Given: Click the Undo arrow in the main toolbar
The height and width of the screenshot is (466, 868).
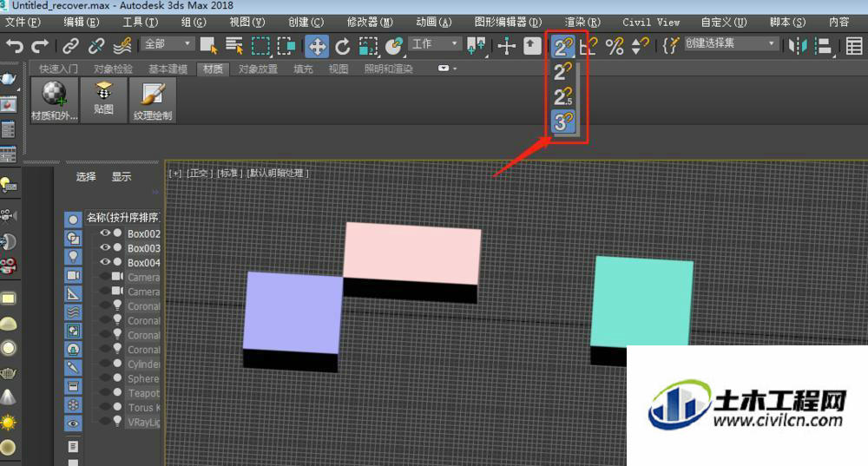Looking at the screenshot, I should (15, 45).
